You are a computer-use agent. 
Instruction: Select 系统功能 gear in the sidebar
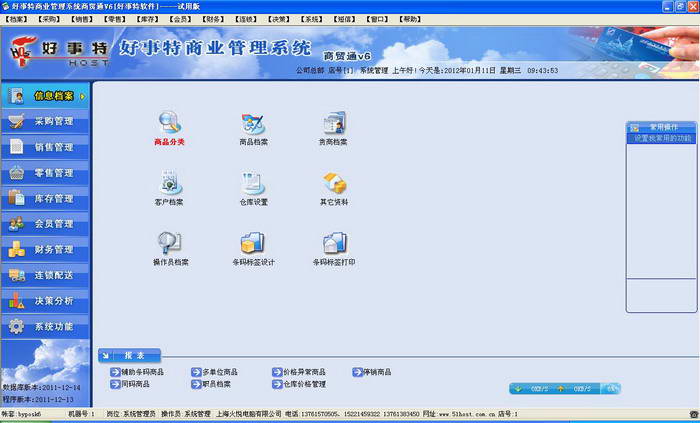coord(17,327)
